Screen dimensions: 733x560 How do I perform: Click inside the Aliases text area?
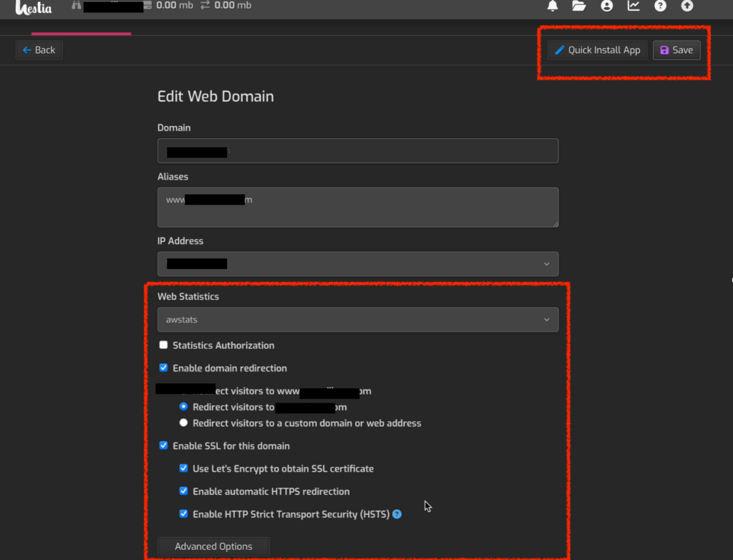pos(357,213)
